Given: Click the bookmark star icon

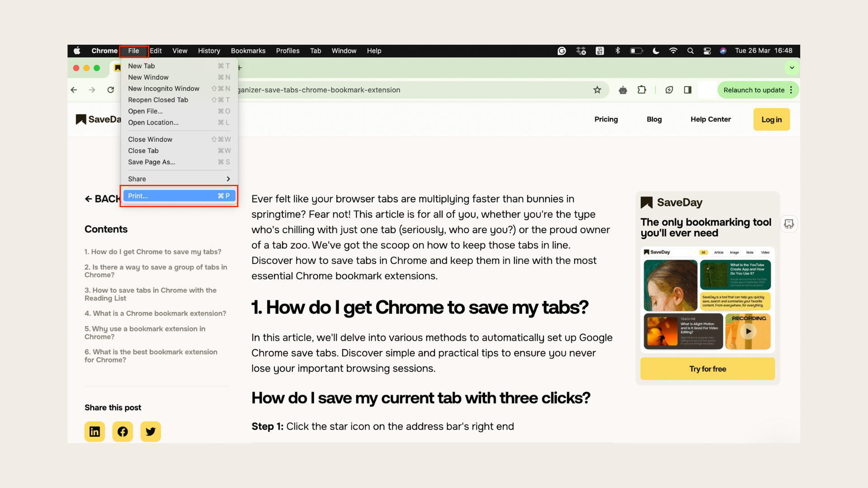Looking at the screenshot, I should (597, 89).
